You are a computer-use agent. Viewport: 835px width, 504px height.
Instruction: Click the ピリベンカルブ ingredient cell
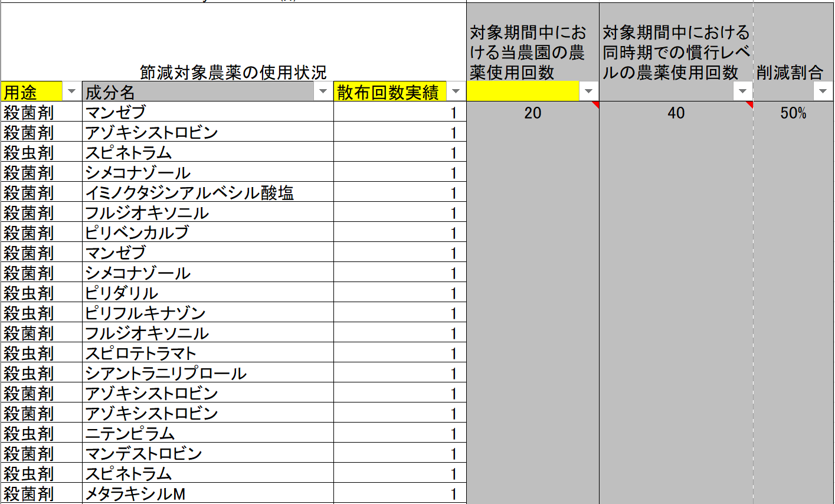pos(137,233)
